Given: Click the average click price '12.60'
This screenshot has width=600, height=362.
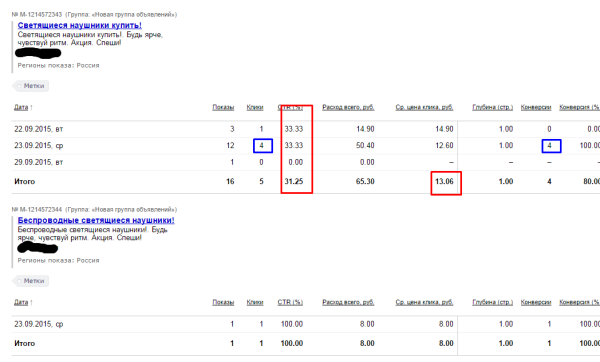Looking at the screenshot, I should point(444,145).
